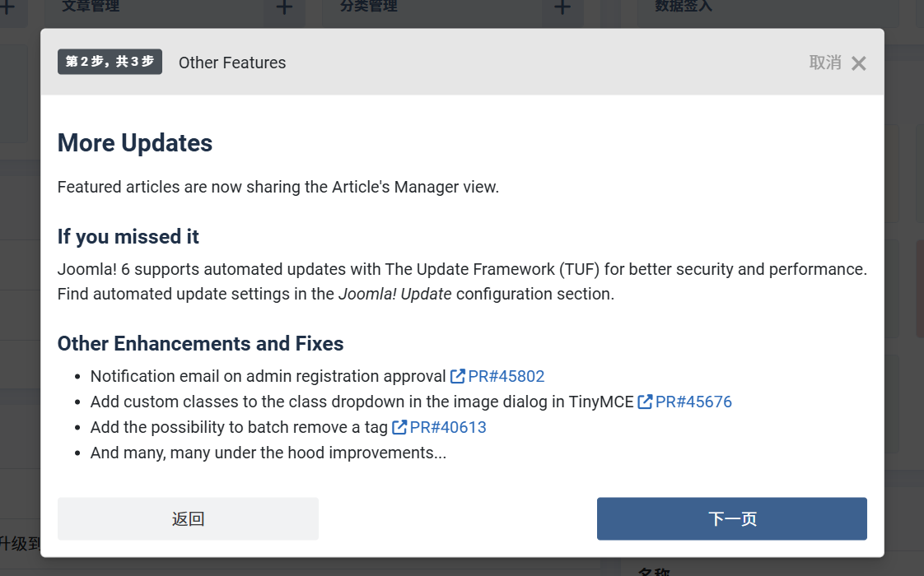Open the 数据签入 module
The image size is (924, 576).
pos(684,7)
